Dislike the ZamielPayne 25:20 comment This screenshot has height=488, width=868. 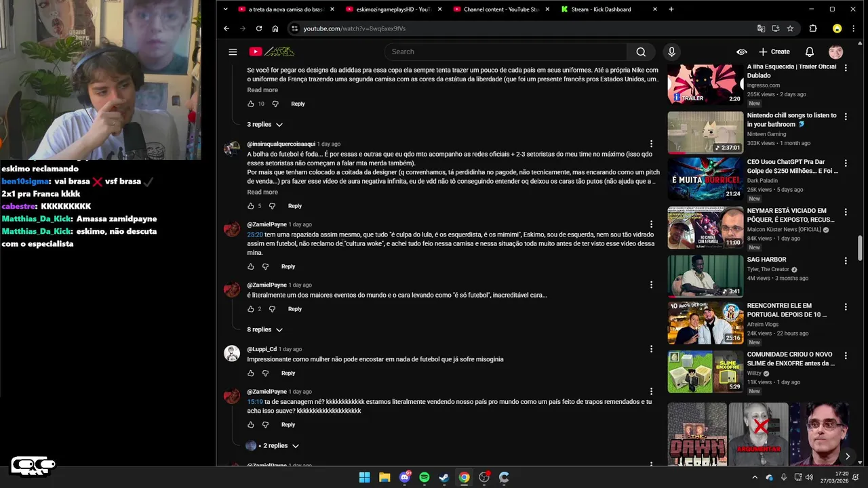(x=265, y=266)
